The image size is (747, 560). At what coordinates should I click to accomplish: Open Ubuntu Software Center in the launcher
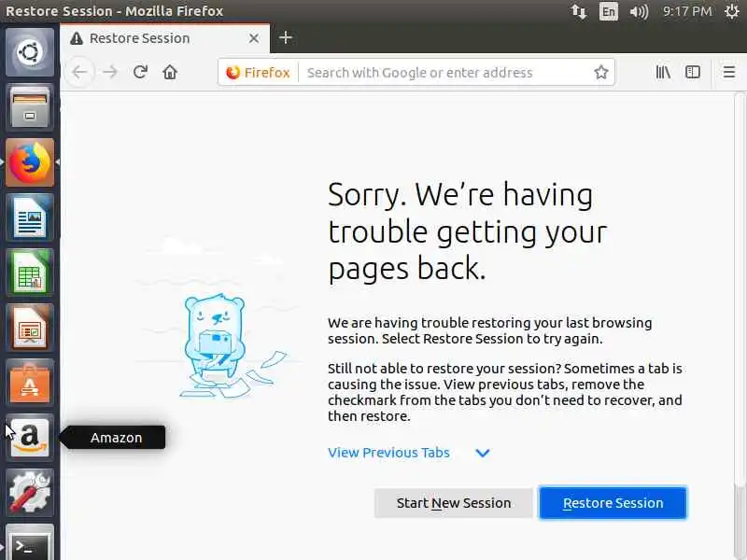pos(30,383)
